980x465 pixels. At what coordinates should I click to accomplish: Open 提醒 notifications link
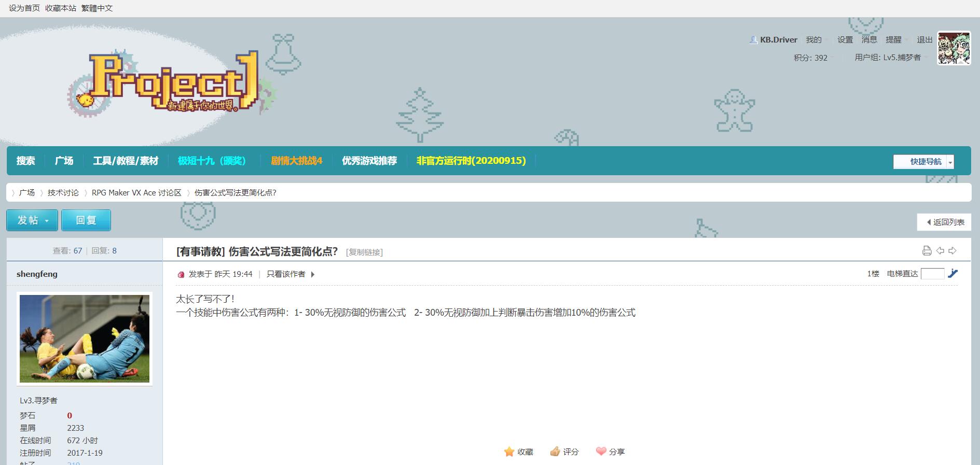pyautogui.click(x=893, y=40)
